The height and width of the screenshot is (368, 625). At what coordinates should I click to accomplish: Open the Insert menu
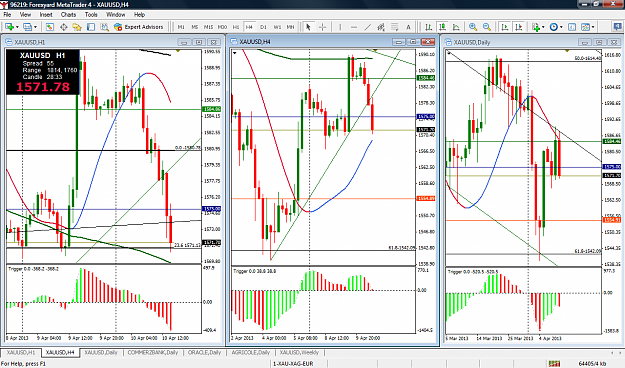pos(46,14)
